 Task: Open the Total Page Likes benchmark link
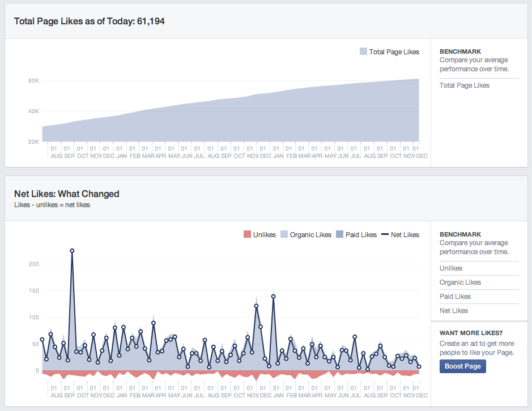tap(465, 85)
